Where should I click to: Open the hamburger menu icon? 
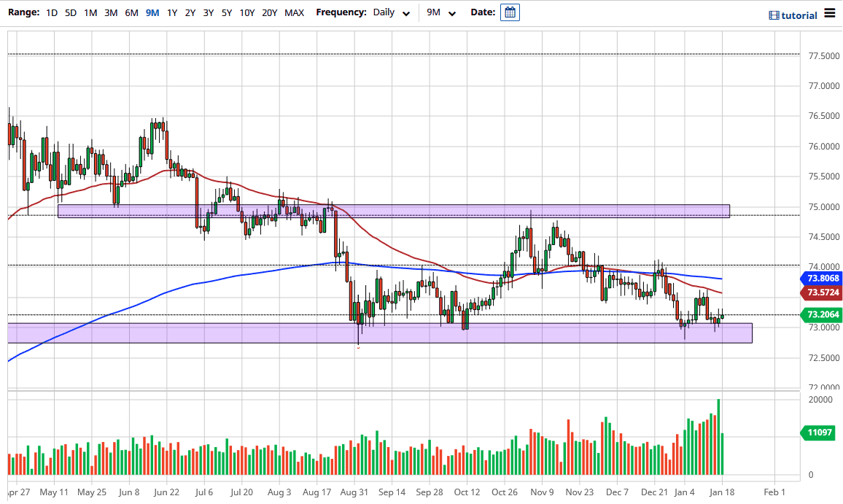(831, 12)
